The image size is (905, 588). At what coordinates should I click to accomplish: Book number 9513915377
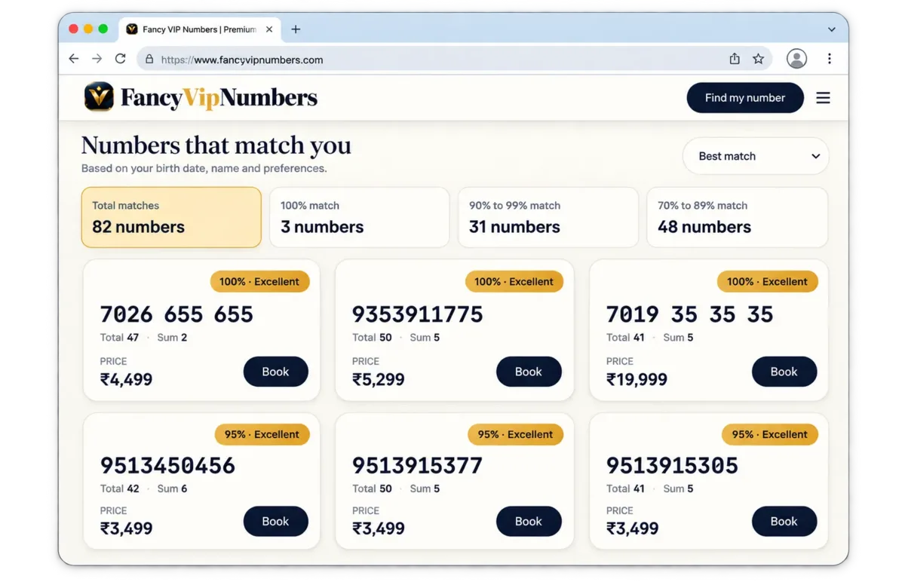529,522
